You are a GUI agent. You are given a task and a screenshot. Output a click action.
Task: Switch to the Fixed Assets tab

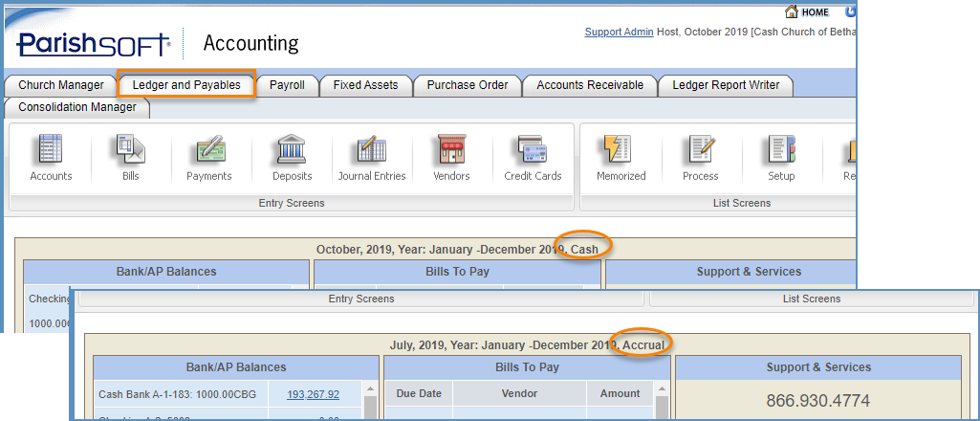(365, 85)
